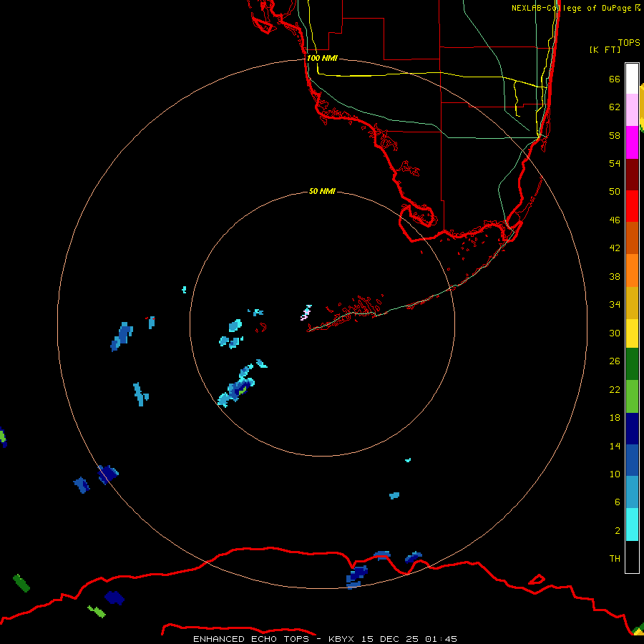644x644 pixels.
Task: Click the 34 scale label
Action: (615, 305)
